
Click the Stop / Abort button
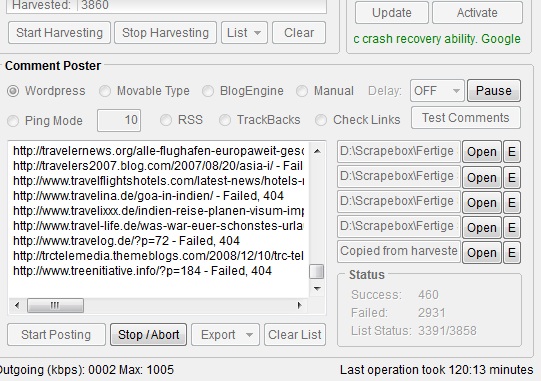coord(148,335)
